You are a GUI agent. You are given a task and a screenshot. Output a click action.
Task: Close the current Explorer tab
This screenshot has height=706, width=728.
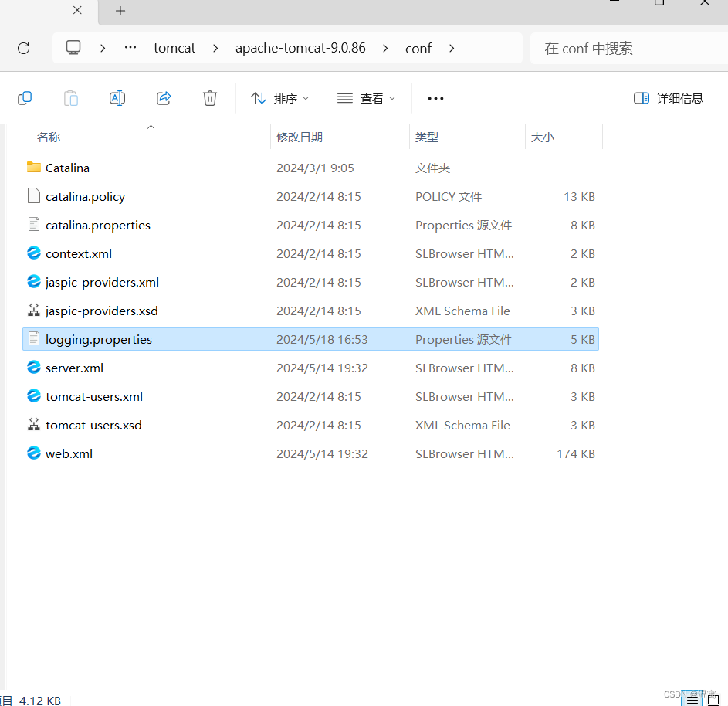pyautogui.click(x=77, y=10)
